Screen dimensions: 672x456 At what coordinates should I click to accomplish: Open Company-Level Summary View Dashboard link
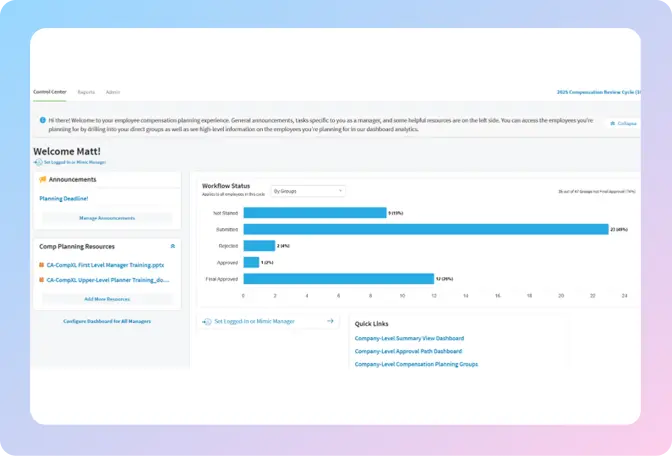pyautogui.click(x=409, y=338)
